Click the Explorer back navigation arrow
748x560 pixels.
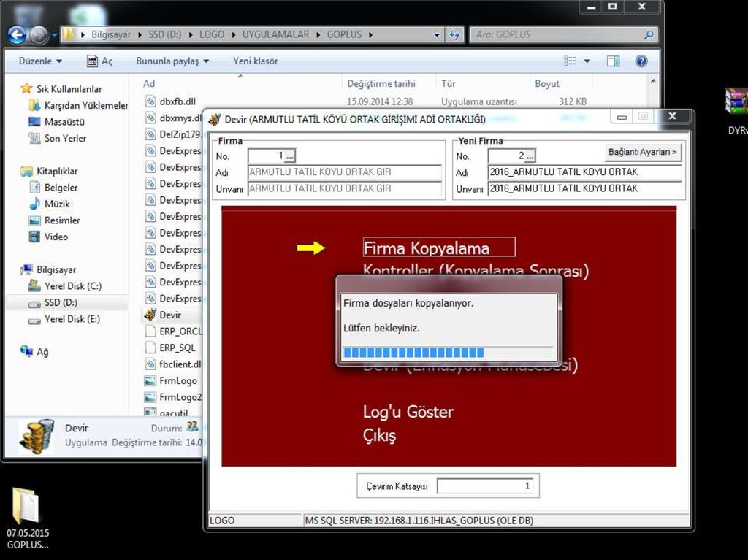(17, 34)
